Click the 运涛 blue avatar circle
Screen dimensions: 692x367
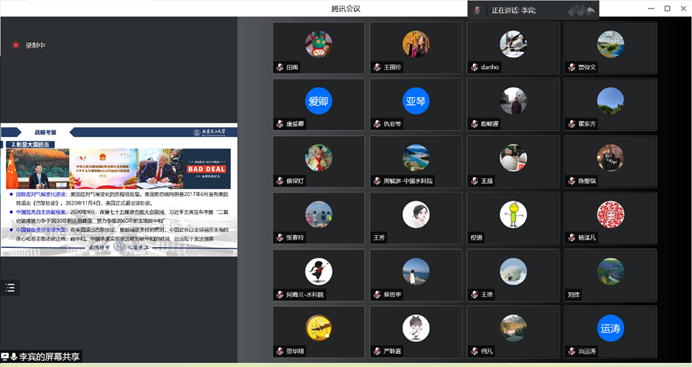coord(610,328)
